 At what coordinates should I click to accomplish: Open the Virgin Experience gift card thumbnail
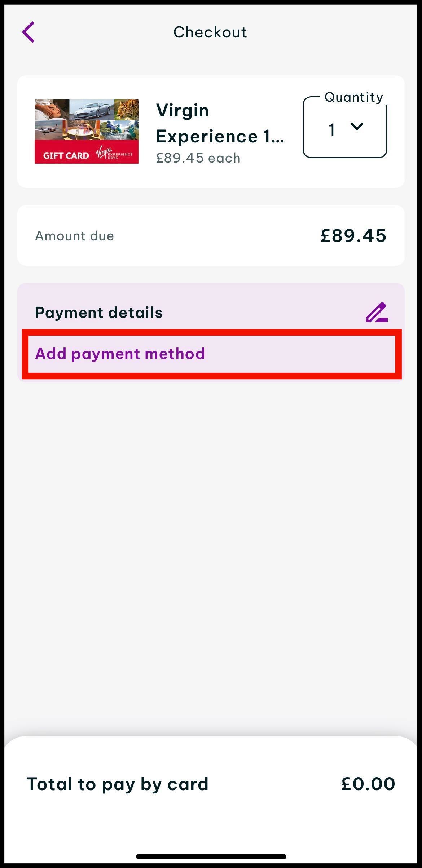tap(86, 131)
